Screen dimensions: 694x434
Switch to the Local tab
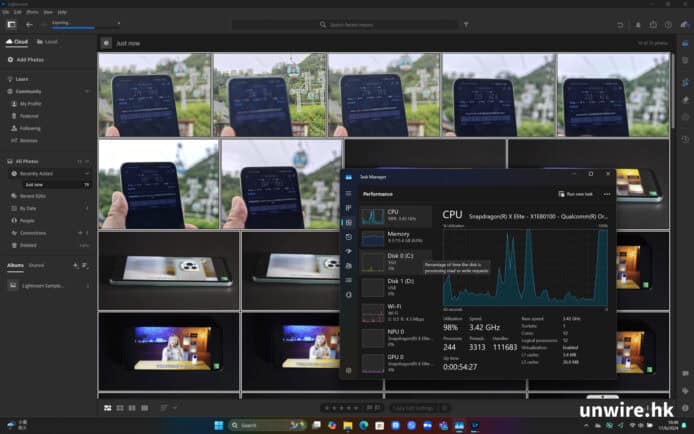pyautogui.click(x=46, y=42)
